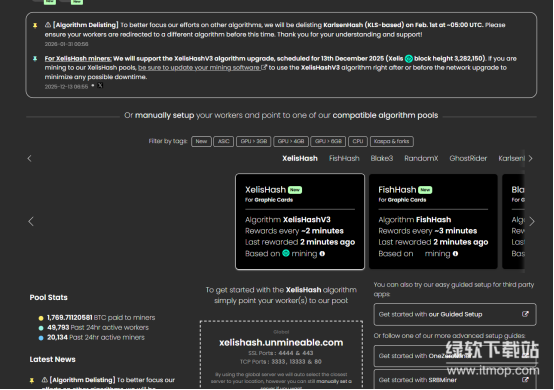
Task: Click Algorithm XelisHashV3 text in card
Action: coord(288,220)
